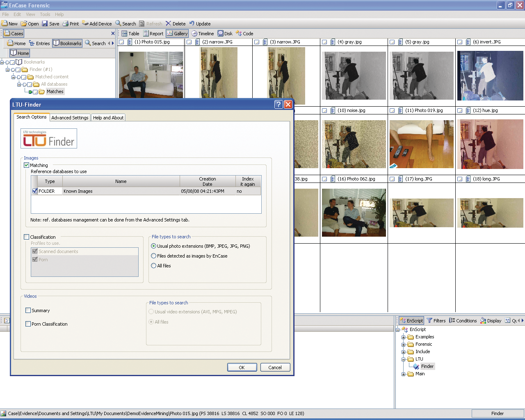This screenshot has width=525, height=420.
Task: Select the invert.JPG thumbnail image
Action: click(x=490, y=76)
